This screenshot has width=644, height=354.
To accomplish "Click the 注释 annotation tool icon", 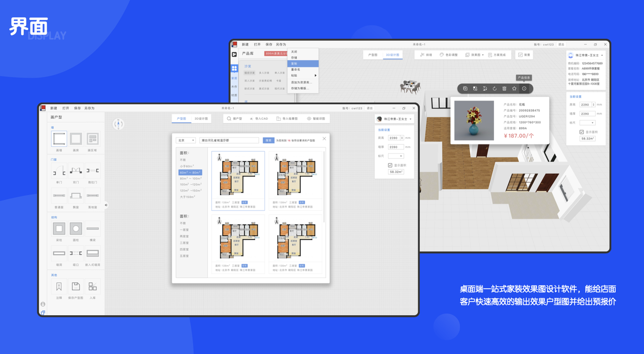I will (59, 287).
